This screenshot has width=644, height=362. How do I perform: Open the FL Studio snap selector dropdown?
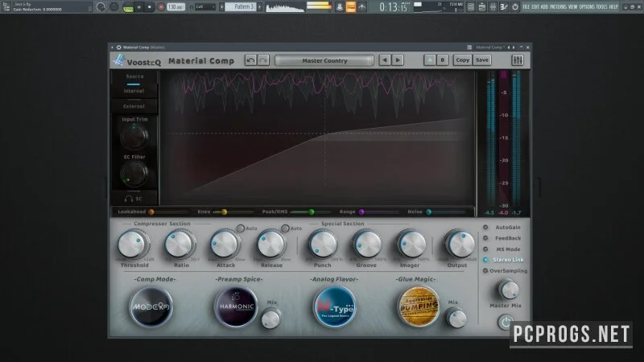[x=204, y=7]
